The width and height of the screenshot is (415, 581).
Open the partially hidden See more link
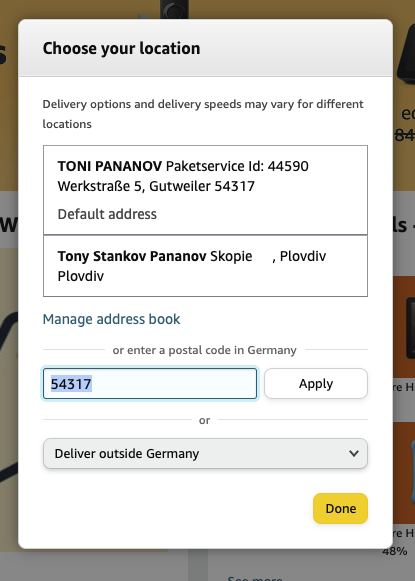coord(255,578)
